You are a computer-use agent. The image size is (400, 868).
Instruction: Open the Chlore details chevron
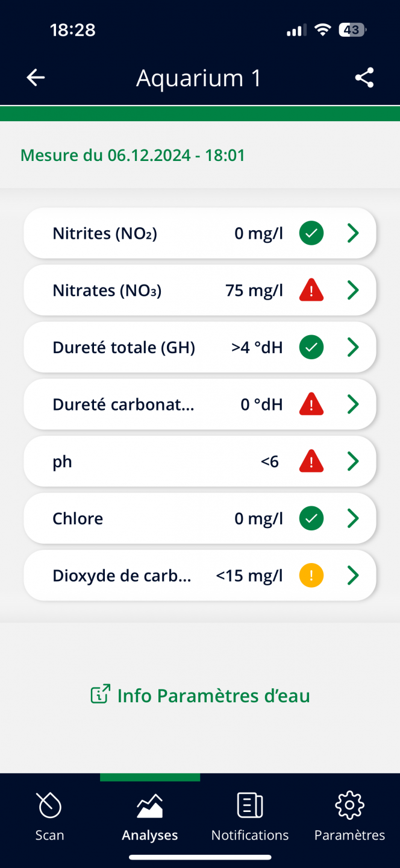[x=353, y=518]
